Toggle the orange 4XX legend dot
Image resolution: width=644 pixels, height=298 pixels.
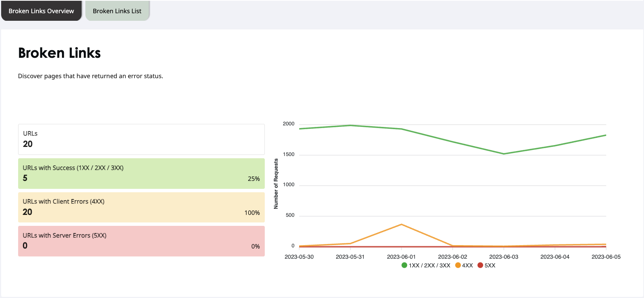[x=458, y=265]
